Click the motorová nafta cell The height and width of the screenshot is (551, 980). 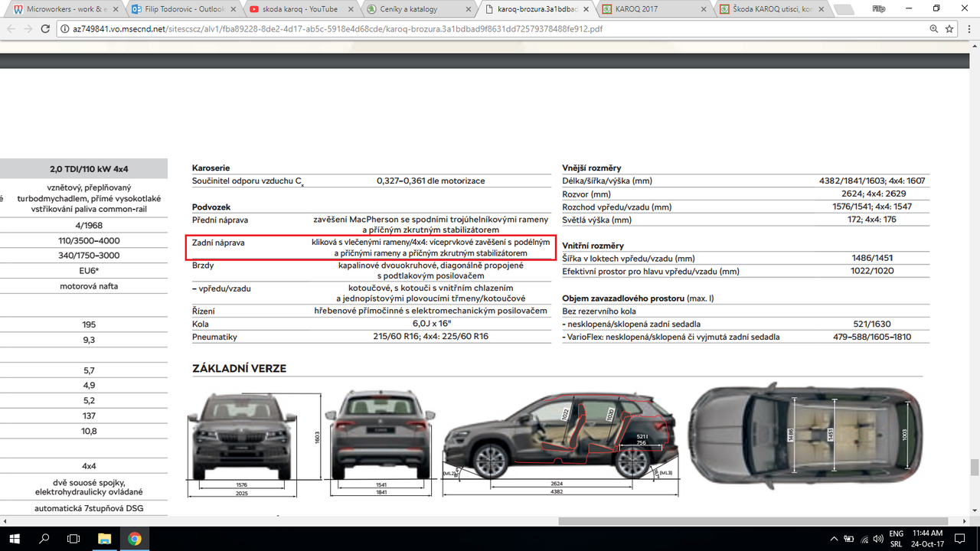89,286
